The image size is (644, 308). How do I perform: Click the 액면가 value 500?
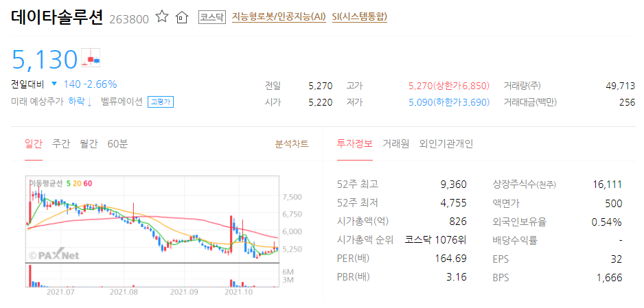[x=614, y=204]
